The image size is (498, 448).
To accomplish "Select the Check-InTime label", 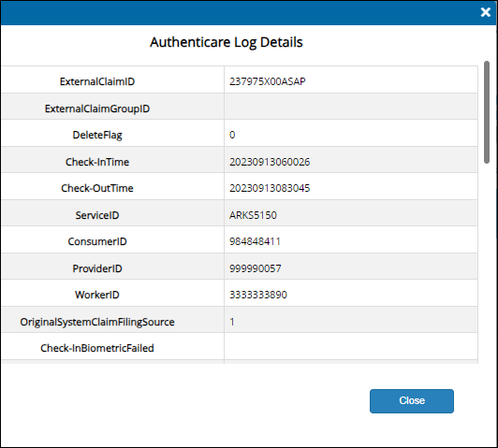I will [x=97, y=162].
